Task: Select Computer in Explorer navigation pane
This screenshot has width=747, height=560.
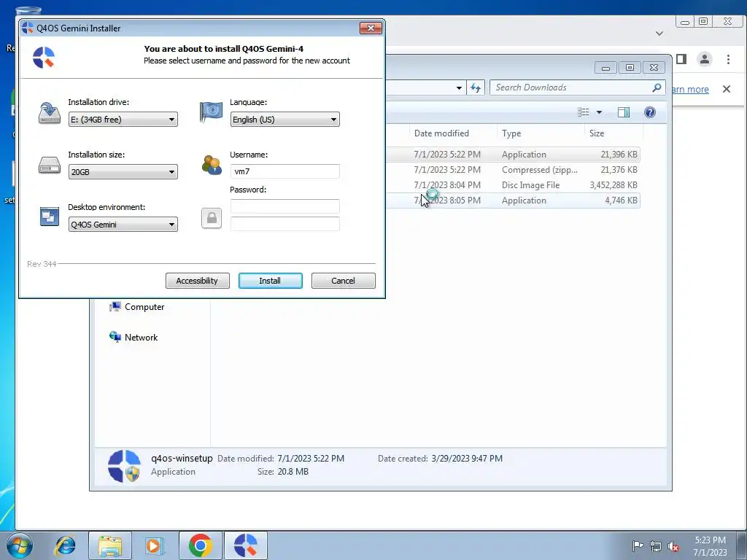Action: point(136,307)
